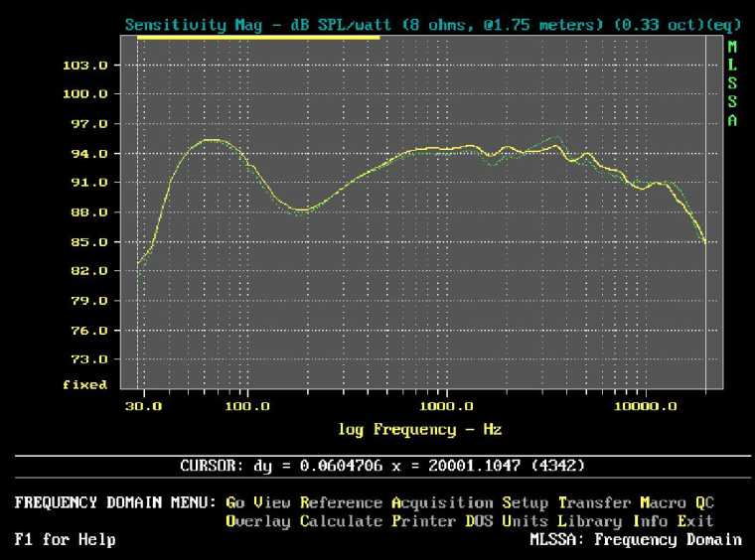Click the QC menu command
This screenshot has width=755, height=560.
[703, 503]
